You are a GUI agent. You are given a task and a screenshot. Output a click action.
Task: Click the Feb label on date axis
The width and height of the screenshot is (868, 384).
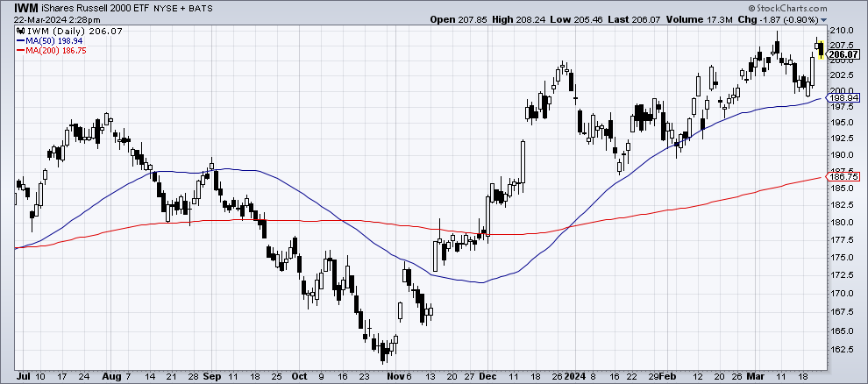tap(669, 374)
